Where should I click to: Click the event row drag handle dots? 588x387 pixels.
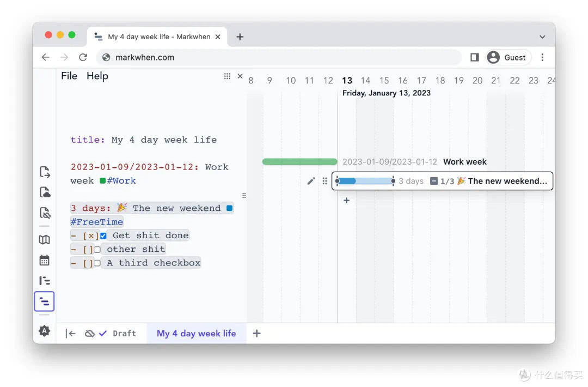pyautogui.click(x=324, y=182)
